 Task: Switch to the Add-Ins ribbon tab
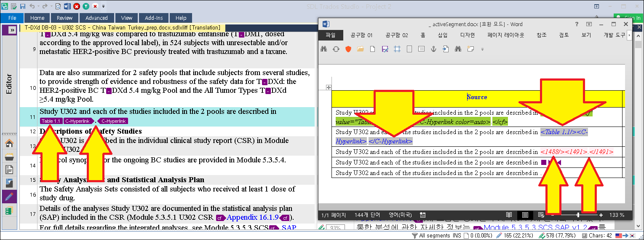(x=154, y=18)
